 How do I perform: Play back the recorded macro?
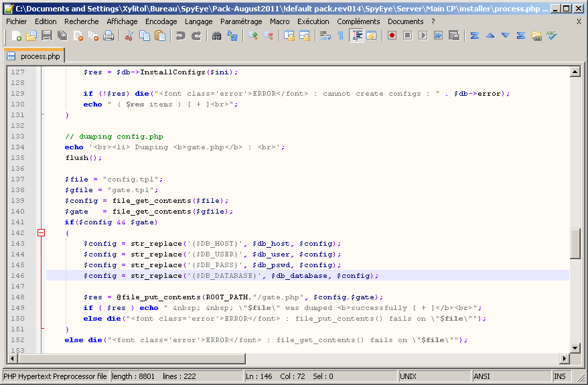[x=423, y=36]
